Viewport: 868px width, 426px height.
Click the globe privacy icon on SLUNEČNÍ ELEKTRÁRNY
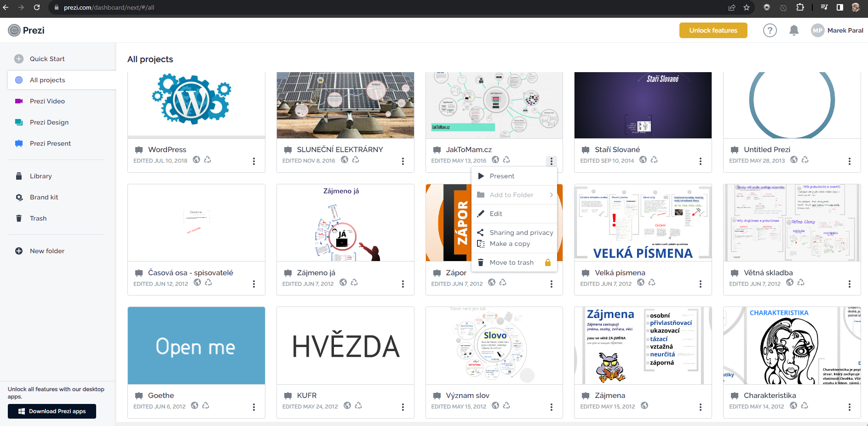coord(344,159)
